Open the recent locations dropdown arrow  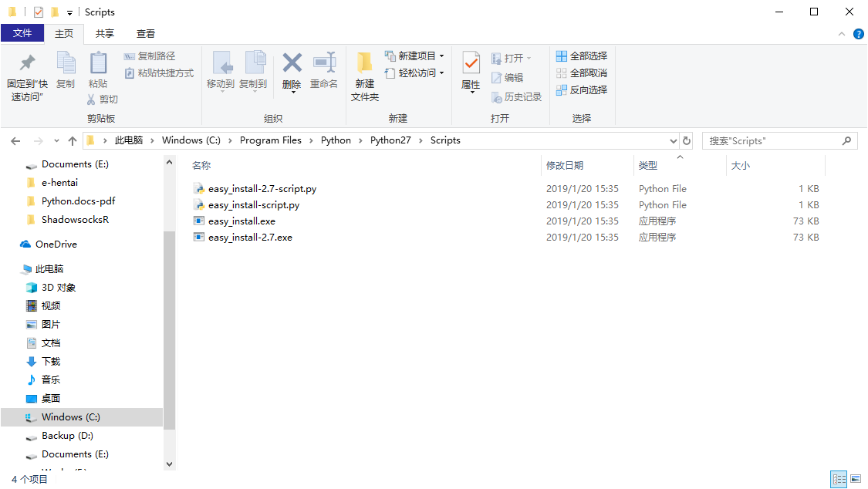(x=56, y=141)
